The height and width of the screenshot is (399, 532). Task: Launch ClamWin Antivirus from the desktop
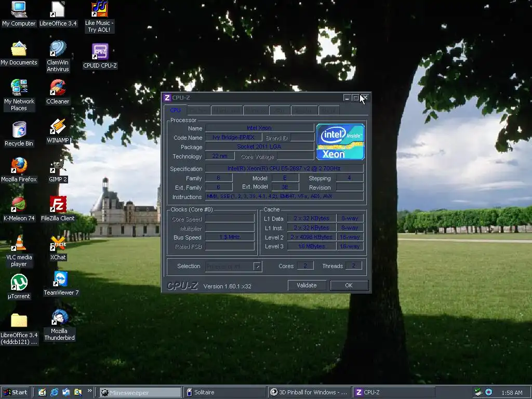pyautogui.click(x=58, y=56)
